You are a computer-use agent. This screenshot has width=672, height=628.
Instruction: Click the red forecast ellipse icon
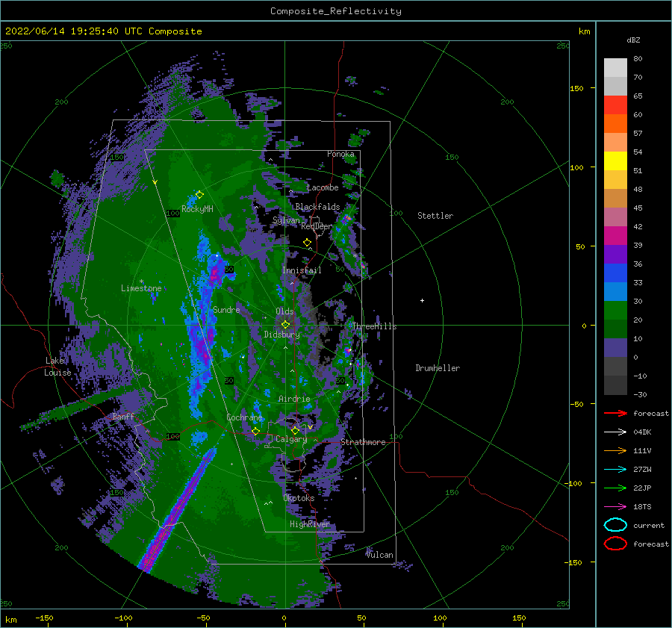[x=615, y=544]
